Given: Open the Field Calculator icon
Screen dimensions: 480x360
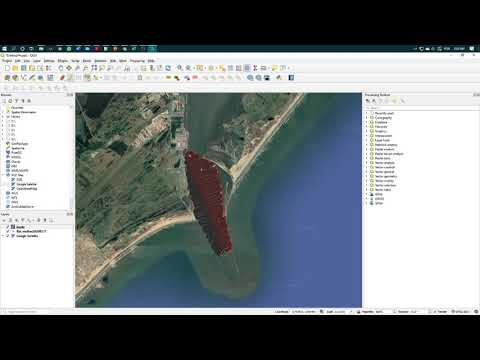Looking at the screenshot, I should tap(239, 68).
